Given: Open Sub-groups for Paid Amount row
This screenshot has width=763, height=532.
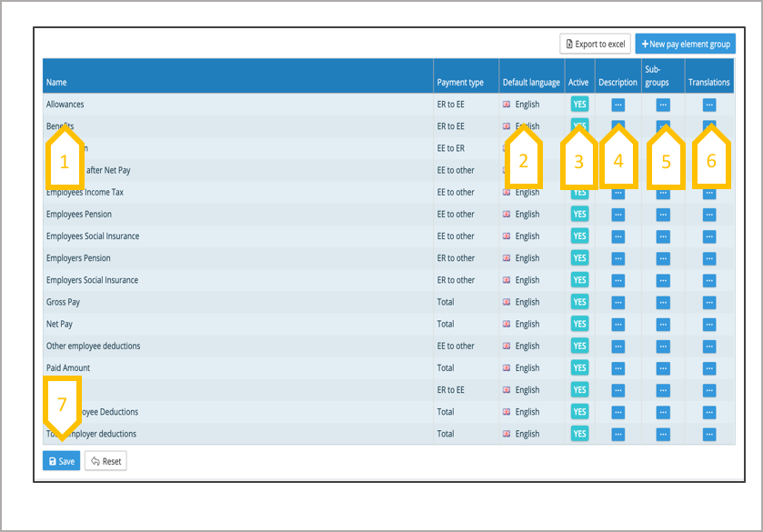Looking at the screenshot, I should pos(662,368).
